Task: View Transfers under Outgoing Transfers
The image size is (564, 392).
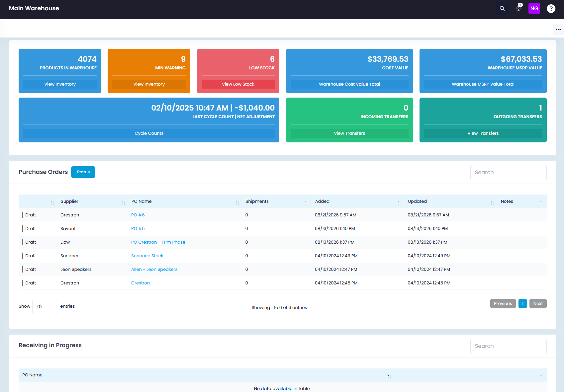Action: tap(483, 133)
